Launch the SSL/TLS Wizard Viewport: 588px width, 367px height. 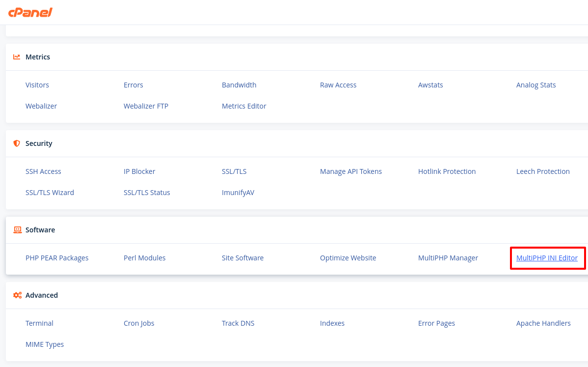pyautogui.click(x=50, y=192)
